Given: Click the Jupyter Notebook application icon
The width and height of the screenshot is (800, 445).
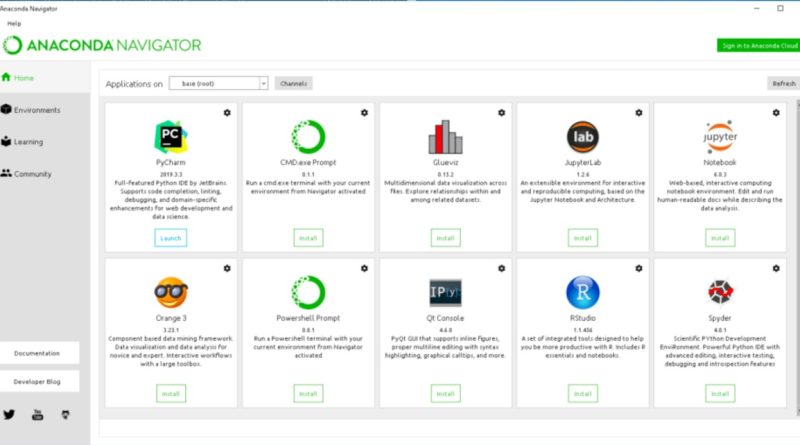Looking at the screenshot, I should pos(720,137).
